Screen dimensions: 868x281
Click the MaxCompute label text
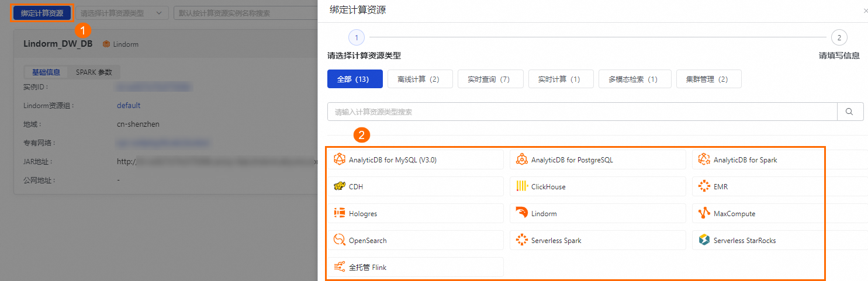click(735, 214)
